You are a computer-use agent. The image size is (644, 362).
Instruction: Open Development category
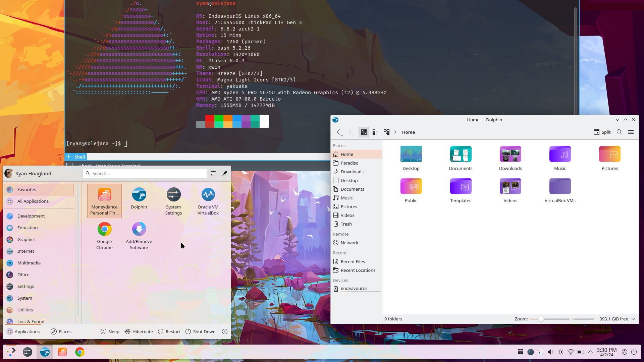39,216
